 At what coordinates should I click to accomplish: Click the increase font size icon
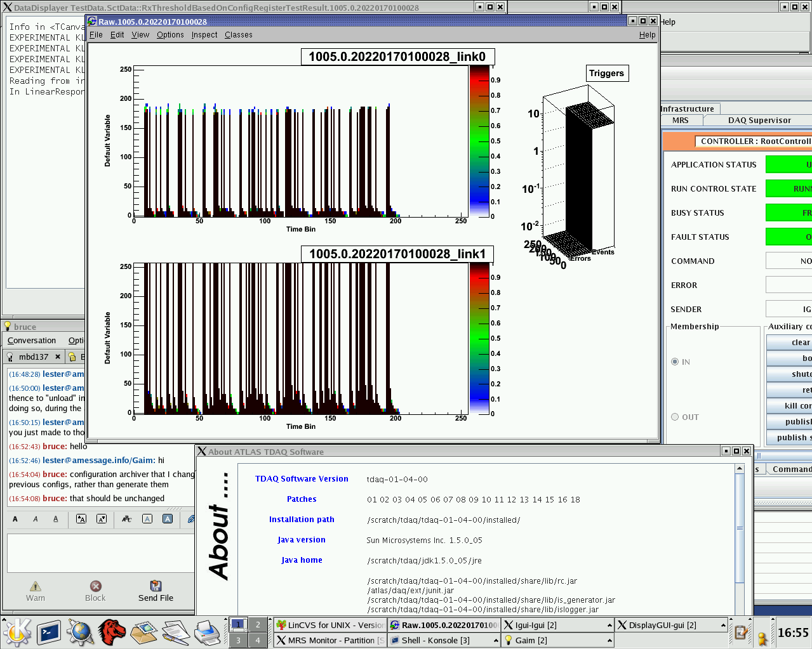[81, 519]
